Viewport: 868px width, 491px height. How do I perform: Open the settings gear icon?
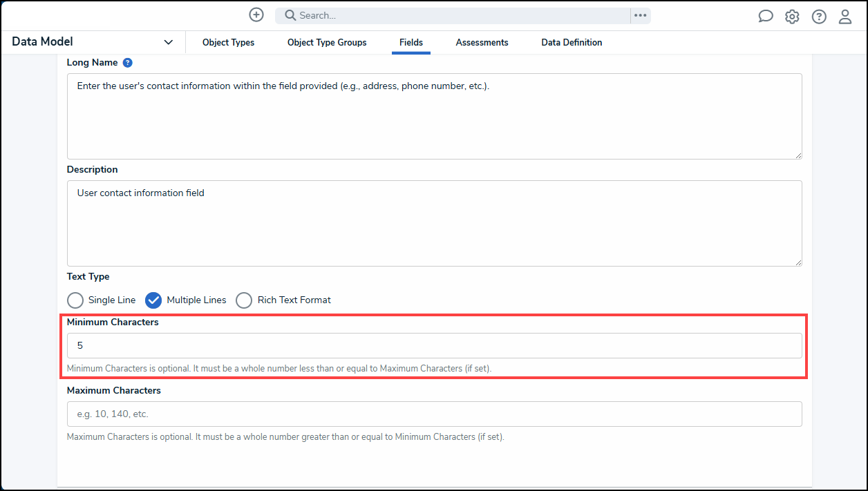[x=792, y=17]
